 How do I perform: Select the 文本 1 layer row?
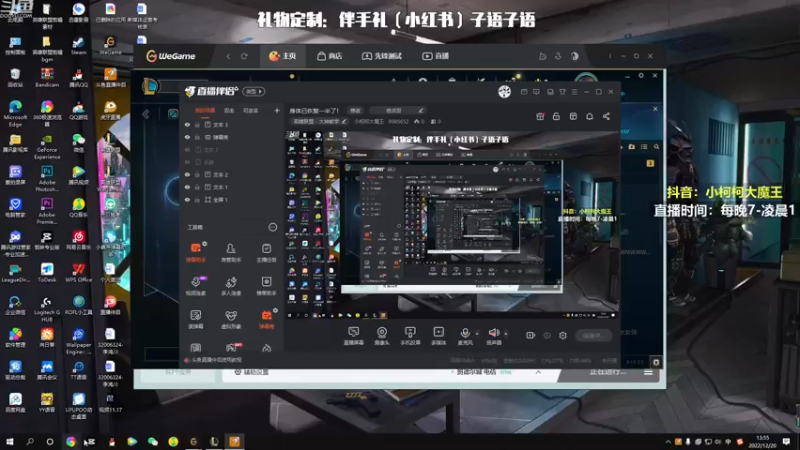coord(232,187)
